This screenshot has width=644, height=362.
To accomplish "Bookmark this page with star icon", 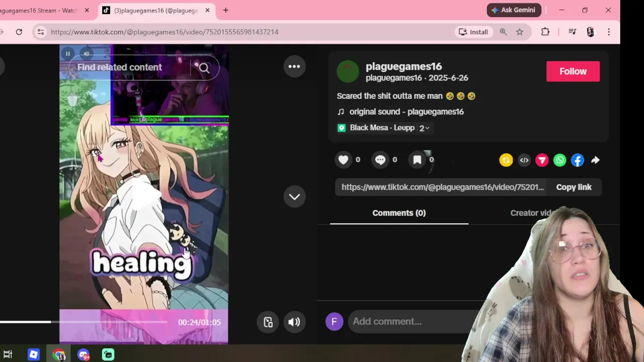I will (520, 32).
